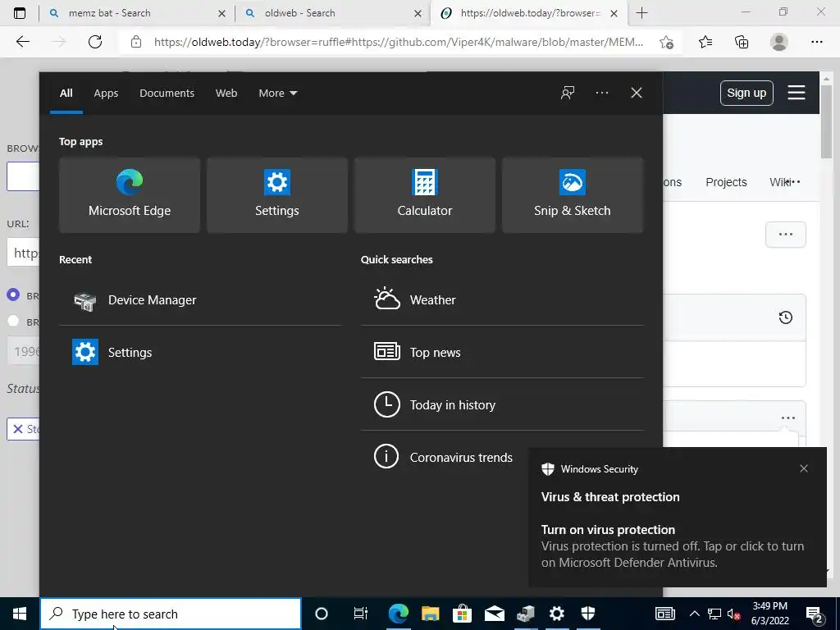This screenshot has height=630, width=840.
Task: Show hidden system tray icons
Action: click(694, 614)
